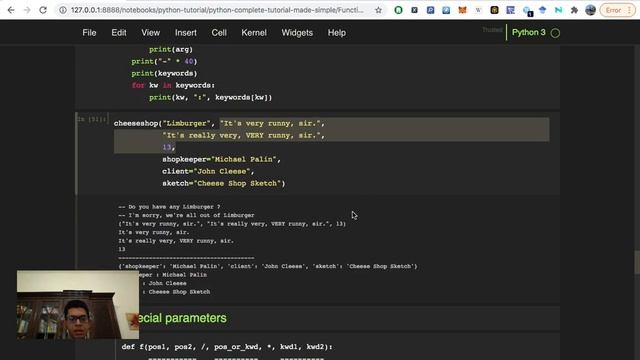Viewport: 640px width, 360px height.
Task: Open the View menu
Action: (x=151, y=33)
